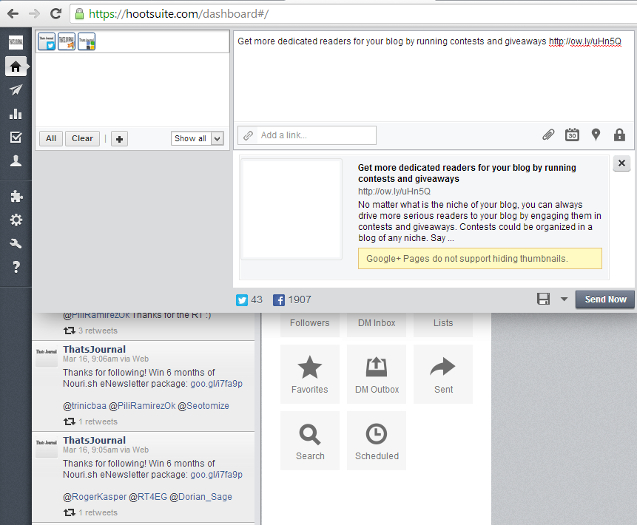Image resolution: width=637 pixels, height=525 pixels.
Task: Click the @Dorian_Sage mention
Action: [x=201, y=497]
